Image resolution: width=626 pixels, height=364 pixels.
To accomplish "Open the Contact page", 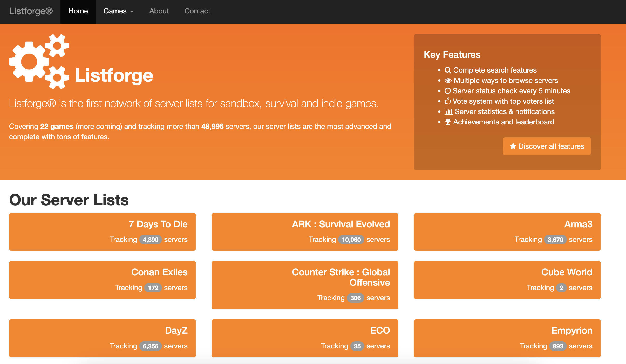I will [197, 11].
